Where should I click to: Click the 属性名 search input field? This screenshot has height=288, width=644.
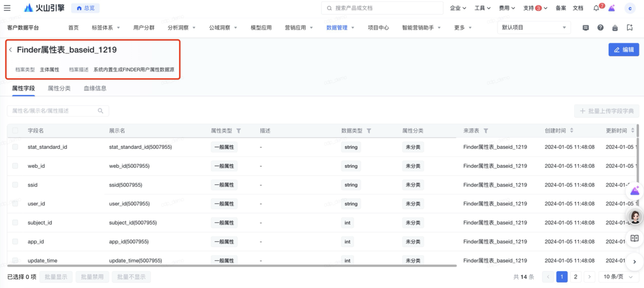[54, 111]
